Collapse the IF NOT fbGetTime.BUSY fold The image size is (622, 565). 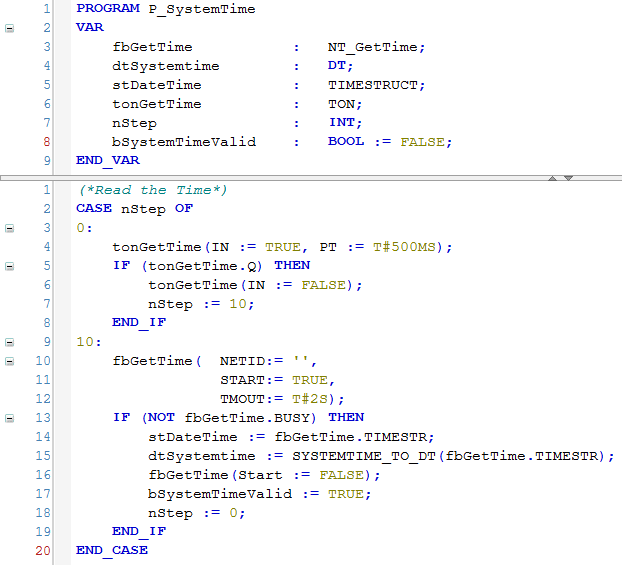(10, 418)
